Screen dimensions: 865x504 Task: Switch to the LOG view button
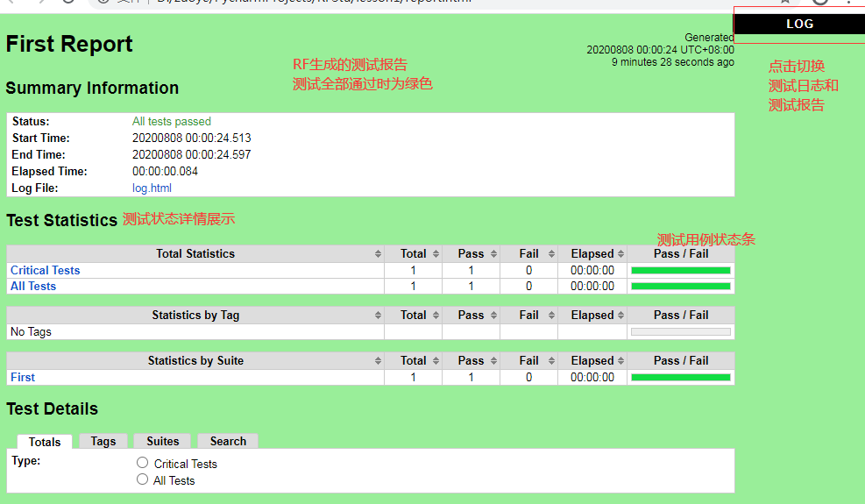pyautogui.click(x=799, y=24)
